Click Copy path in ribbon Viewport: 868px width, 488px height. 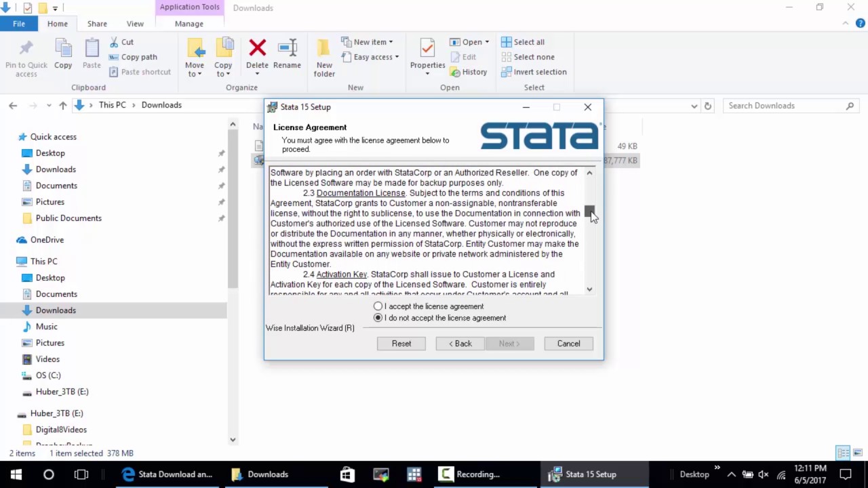point(133,57)
